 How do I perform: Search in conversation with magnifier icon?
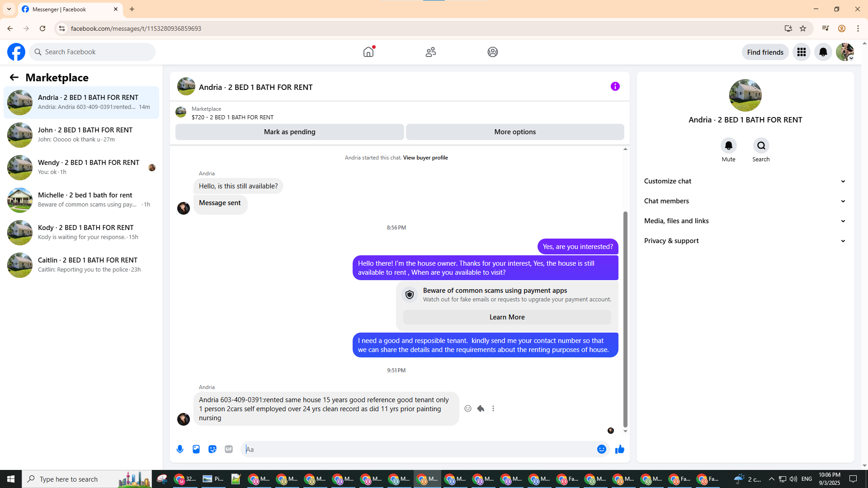[761, 145]
